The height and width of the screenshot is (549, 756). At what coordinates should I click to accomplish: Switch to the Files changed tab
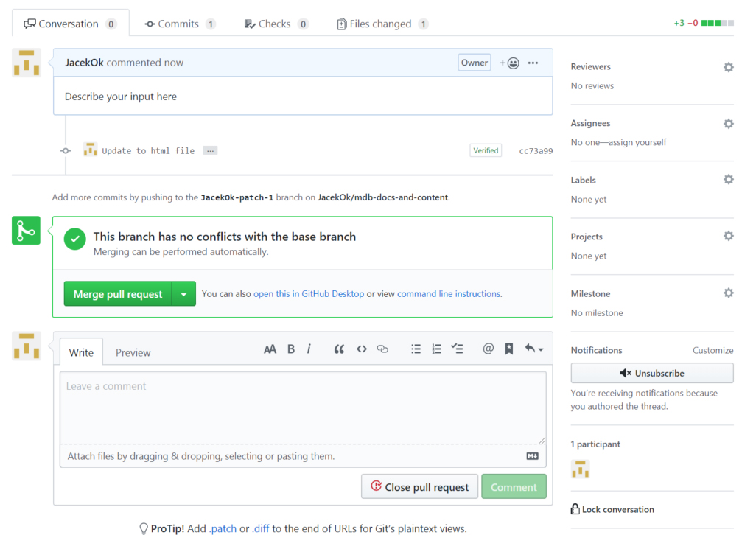pos(382,24)
